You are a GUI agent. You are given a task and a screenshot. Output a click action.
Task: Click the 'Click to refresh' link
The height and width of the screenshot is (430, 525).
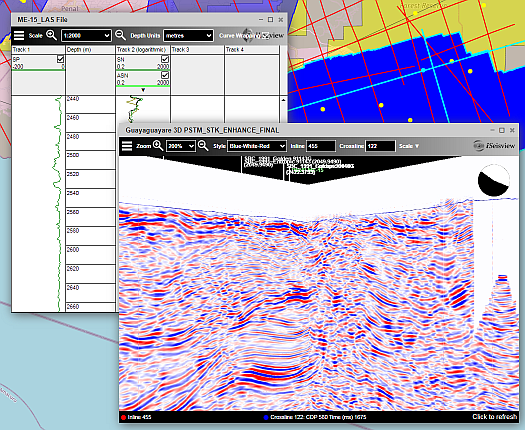(494, 417)
